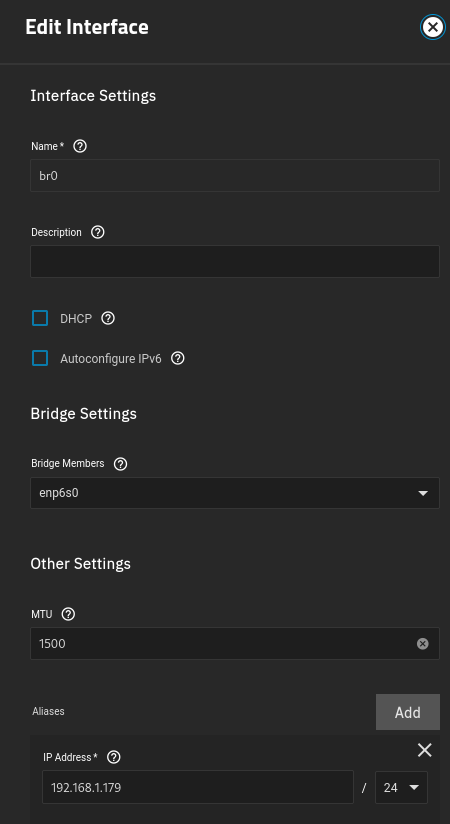Click into the empty Description field
The height and width of the screenshot is (824, 450).
[235, 261]
